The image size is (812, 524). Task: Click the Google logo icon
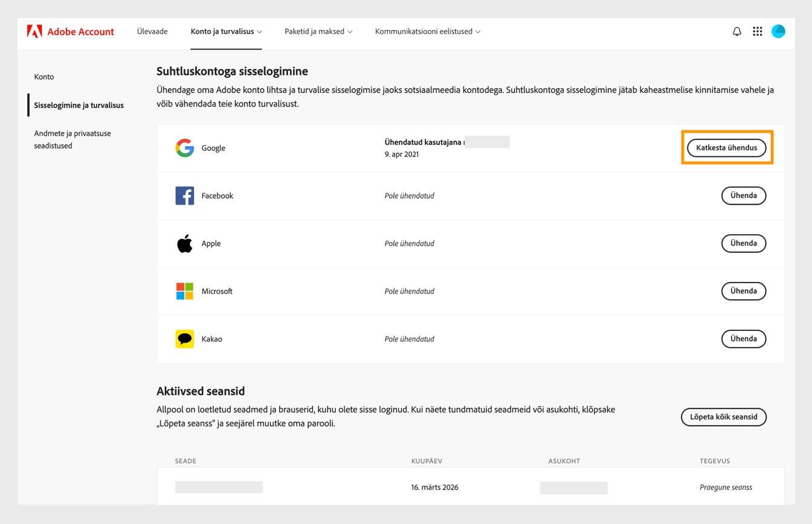(185, 147)
